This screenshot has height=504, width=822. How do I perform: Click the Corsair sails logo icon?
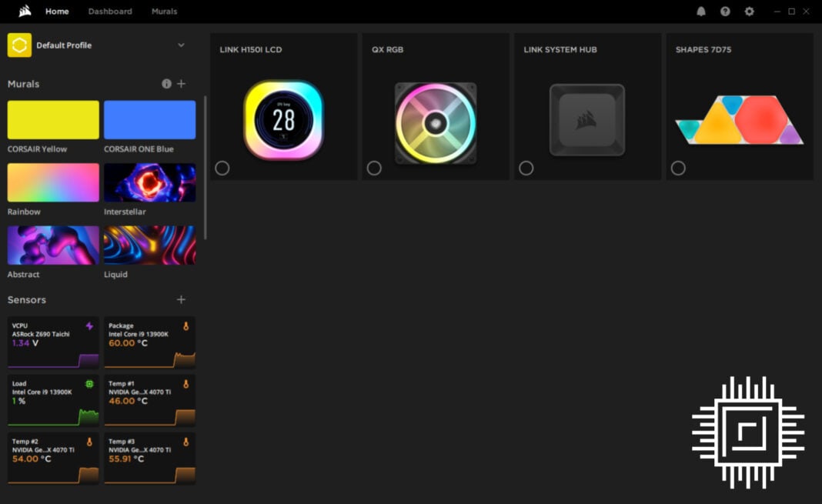coord(25,12)
